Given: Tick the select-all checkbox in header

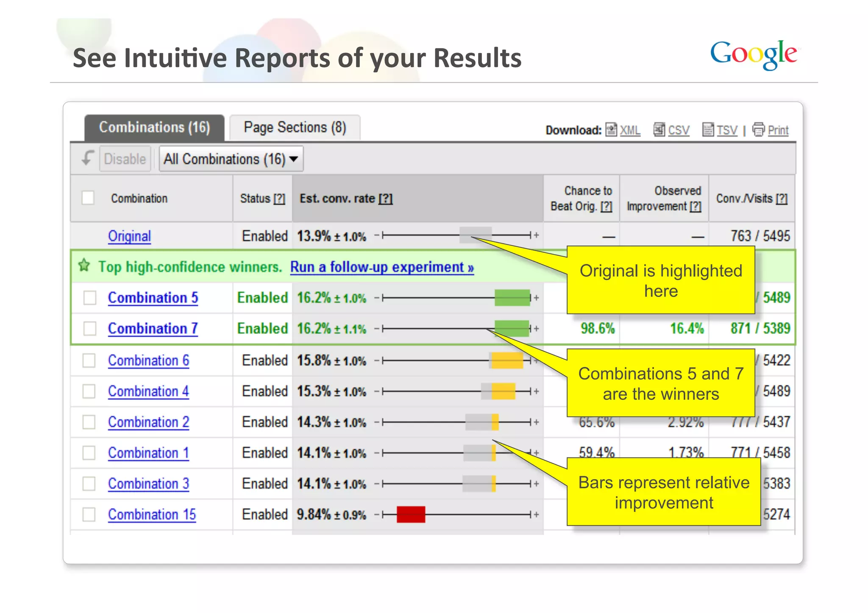Looking at the screenshot, I should (88, 198).
